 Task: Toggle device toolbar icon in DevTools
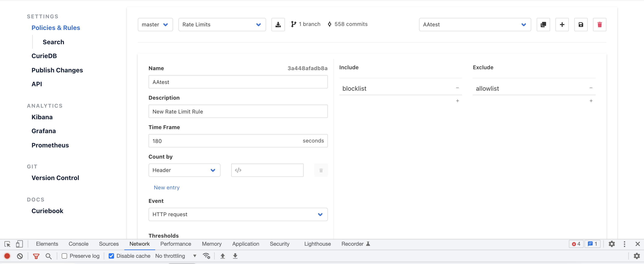tap(19, 244)
